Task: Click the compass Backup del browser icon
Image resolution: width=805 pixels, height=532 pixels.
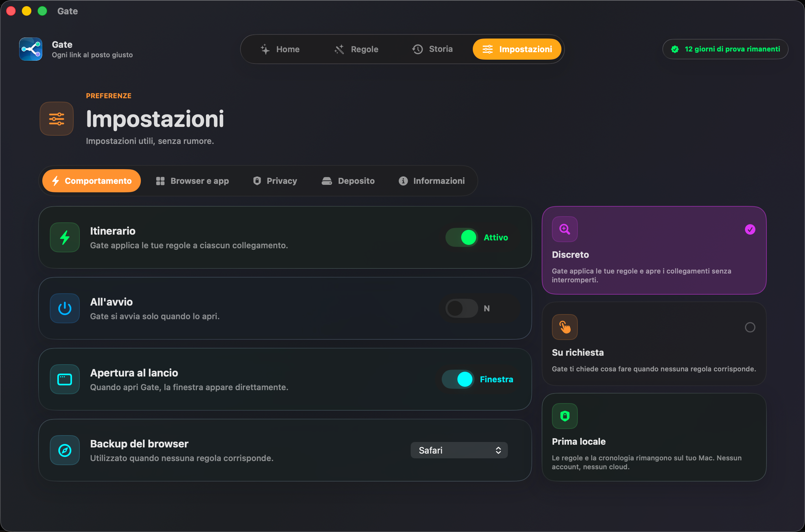Action: 65,450
